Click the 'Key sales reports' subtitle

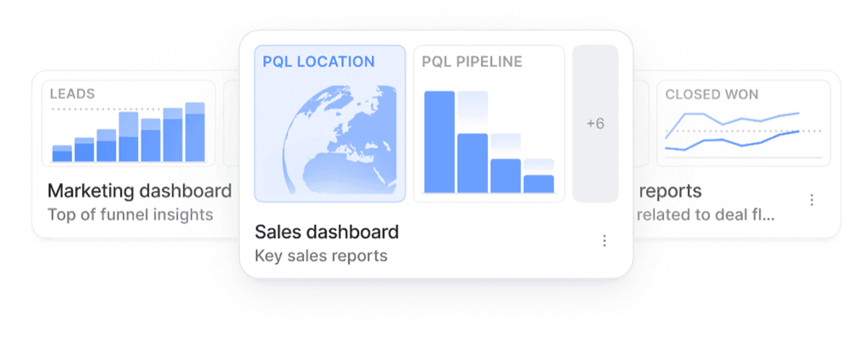coord(321,255)
